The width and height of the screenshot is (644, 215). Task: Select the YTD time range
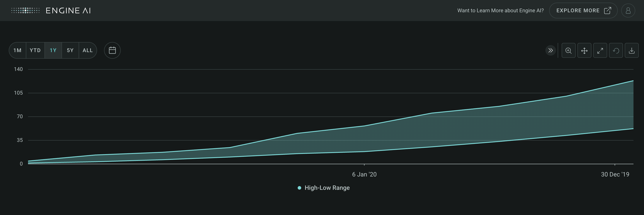point(35,50)
